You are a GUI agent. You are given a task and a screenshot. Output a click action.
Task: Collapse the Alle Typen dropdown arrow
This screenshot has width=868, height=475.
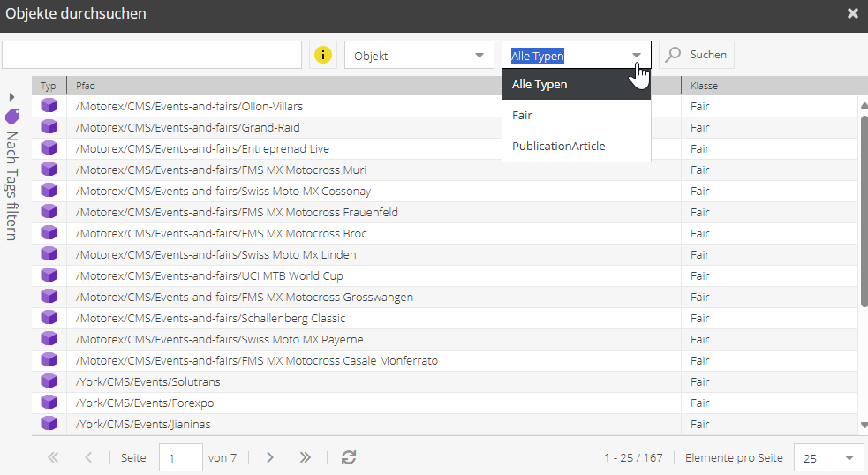(x=637, y=56)
